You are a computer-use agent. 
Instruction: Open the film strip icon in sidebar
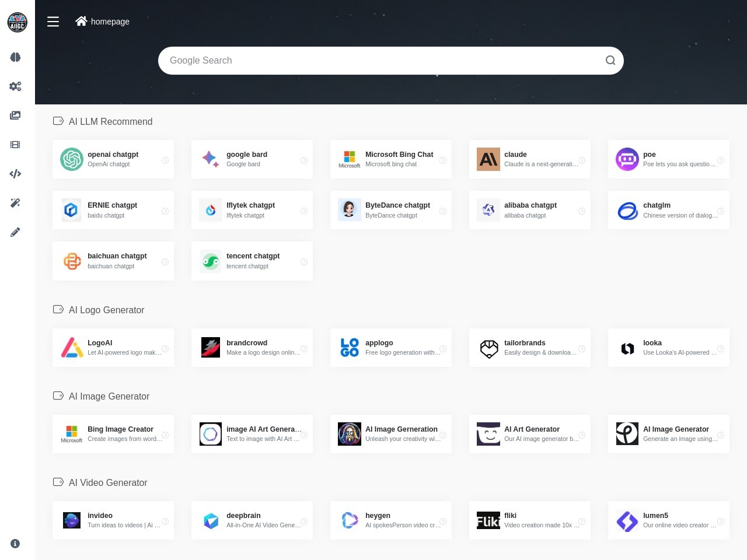15,145
